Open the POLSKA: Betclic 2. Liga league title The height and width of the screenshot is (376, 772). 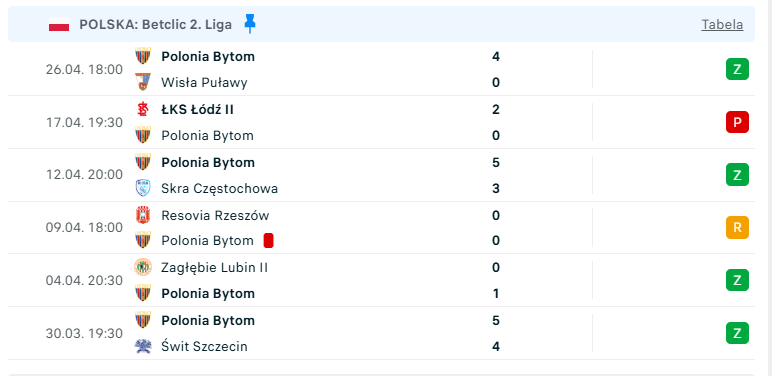[x=156, y=25]
